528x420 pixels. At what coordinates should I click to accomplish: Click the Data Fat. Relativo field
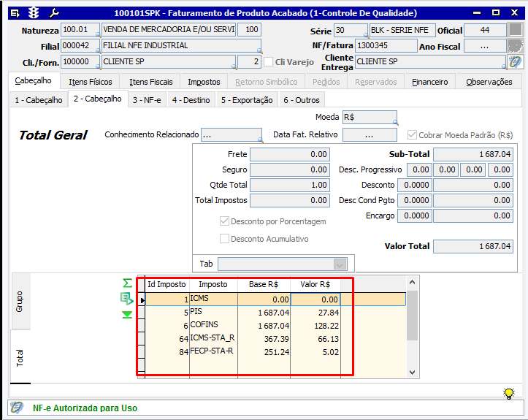pos(370,135)
